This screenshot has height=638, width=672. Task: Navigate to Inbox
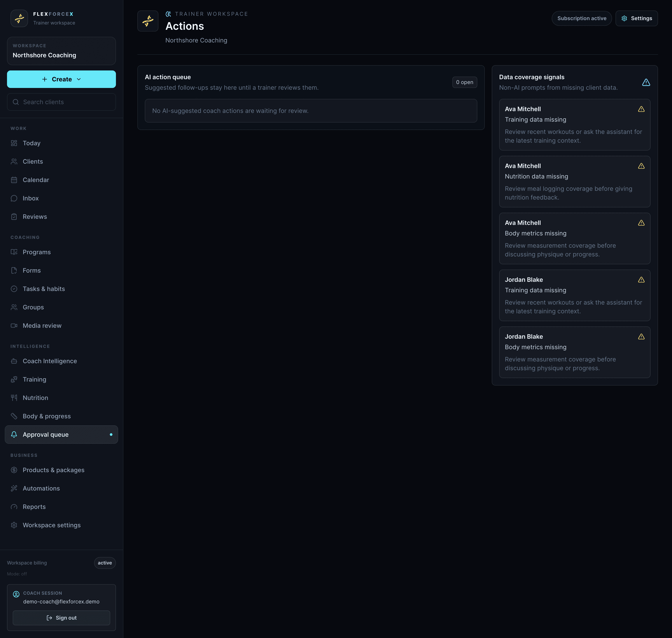click(x=61, y=198)
